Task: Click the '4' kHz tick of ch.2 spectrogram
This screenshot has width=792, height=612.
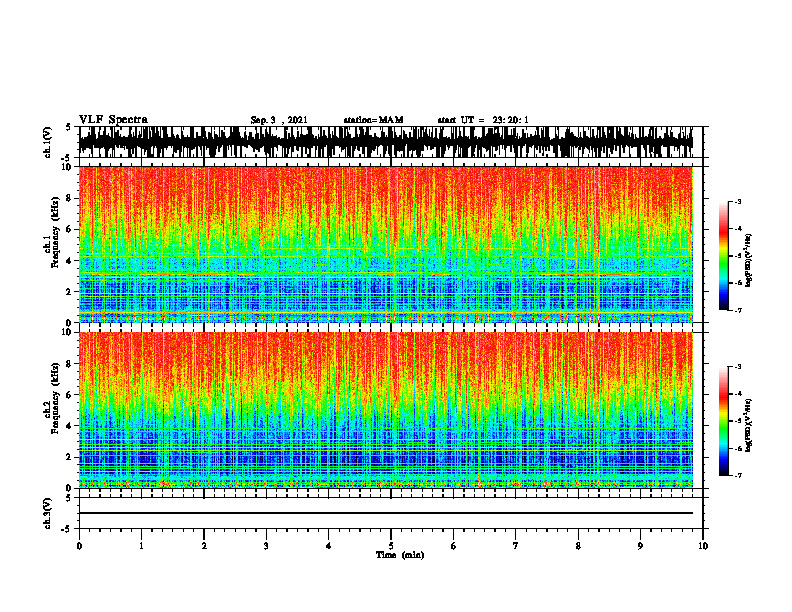Action: [70, 426]
